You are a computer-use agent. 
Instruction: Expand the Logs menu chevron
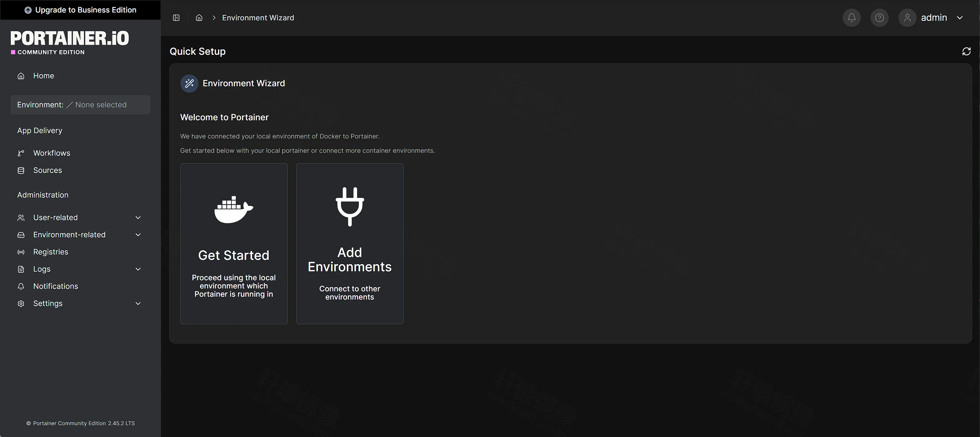(138, 269)
